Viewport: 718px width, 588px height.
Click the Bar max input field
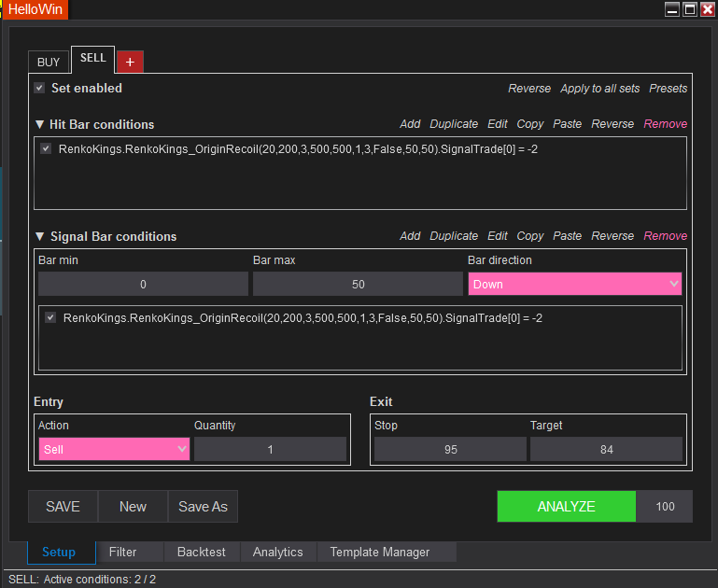[x=358, y=284]
